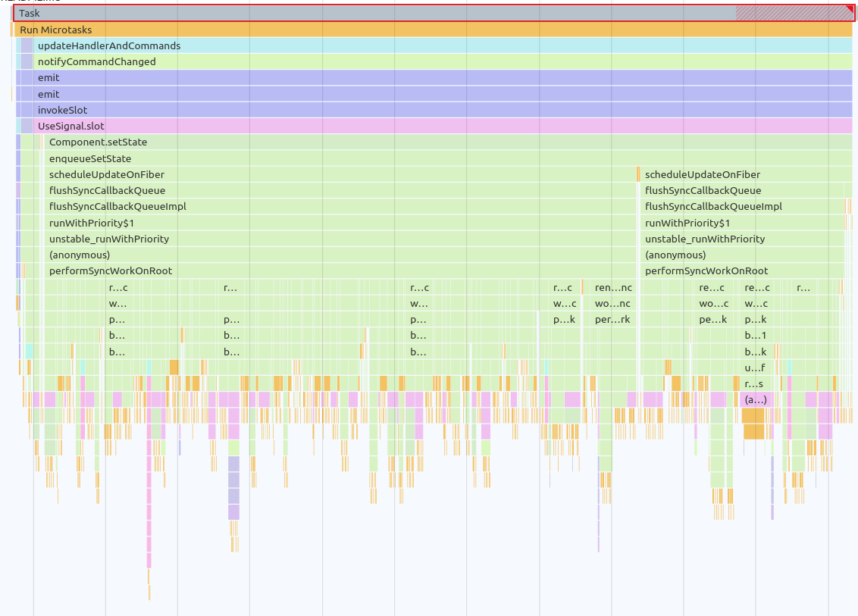Select the (a...) anonymous frame on the right
The image size is (858, 616).
754,399
